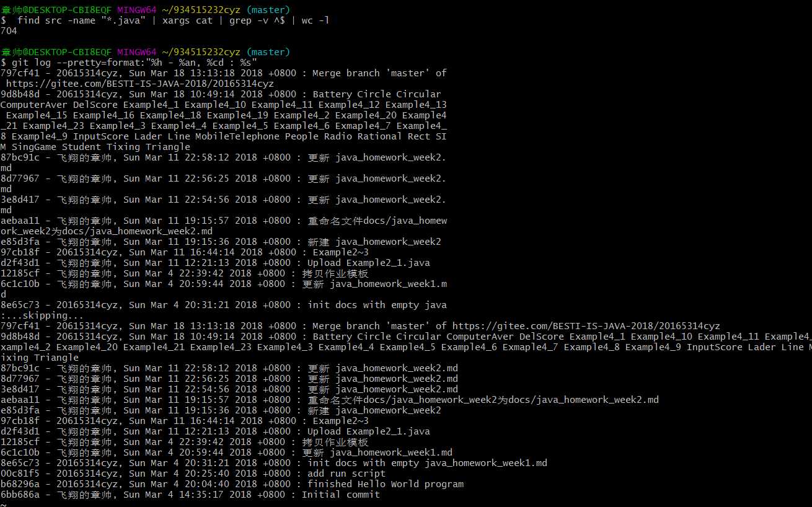The width and height of the screenshot is (812, 507).
Task: Click the commit hash "6bb686a"
Action: (20, 495)
